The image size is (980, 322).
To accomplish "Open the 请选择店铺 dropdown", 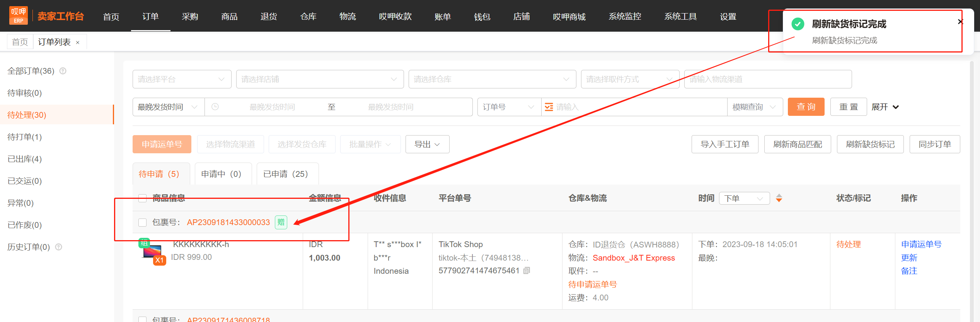I will 320,79.
